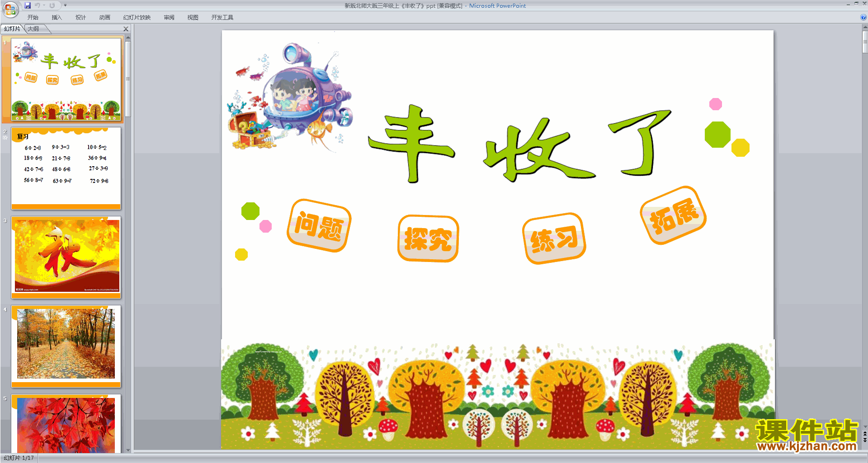
Task: Select the submarine cartoon picture on slide
Action: pos(290,97)
